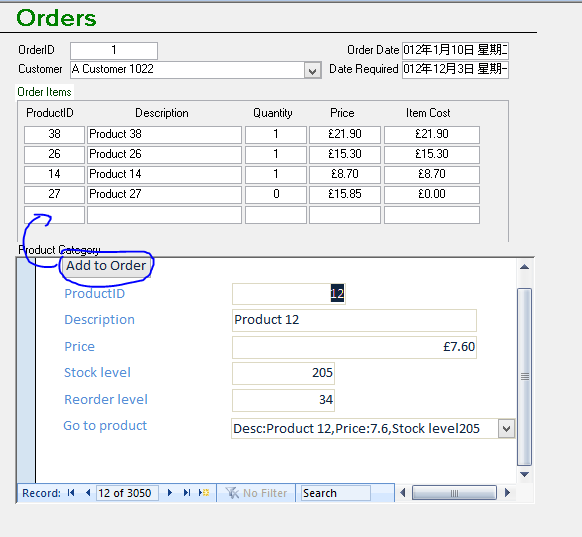This screenshot has height=537, width=582.
Task: Go to previous record arrow
Action: click(88, 493)
